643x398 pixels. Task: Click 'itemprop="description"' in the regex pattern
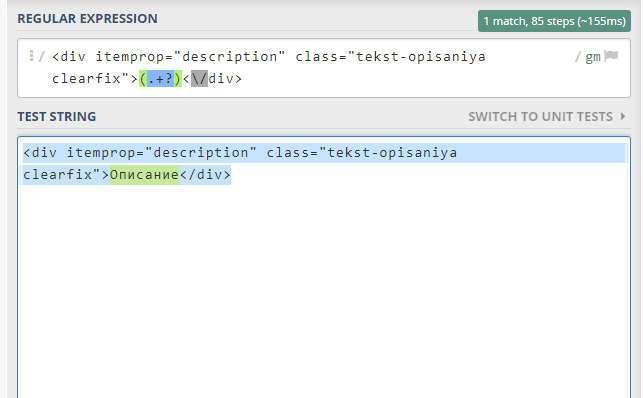[x=190, y=57]
